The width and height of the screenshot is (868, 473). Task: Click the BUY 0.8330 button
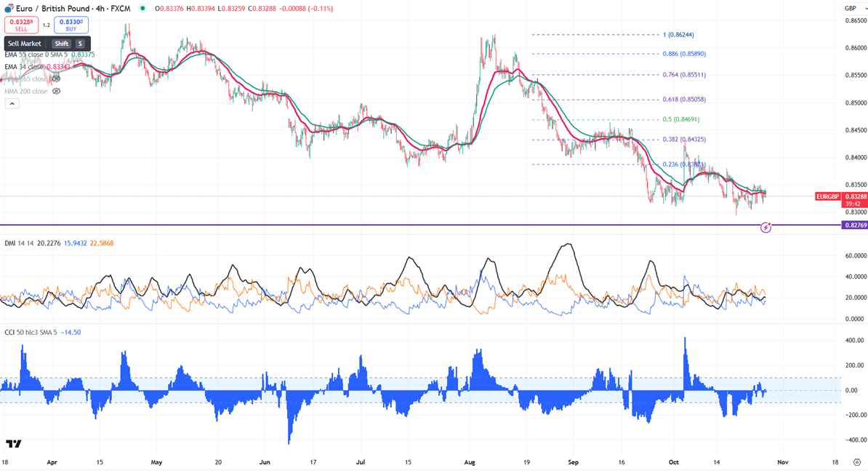point(71,25)
